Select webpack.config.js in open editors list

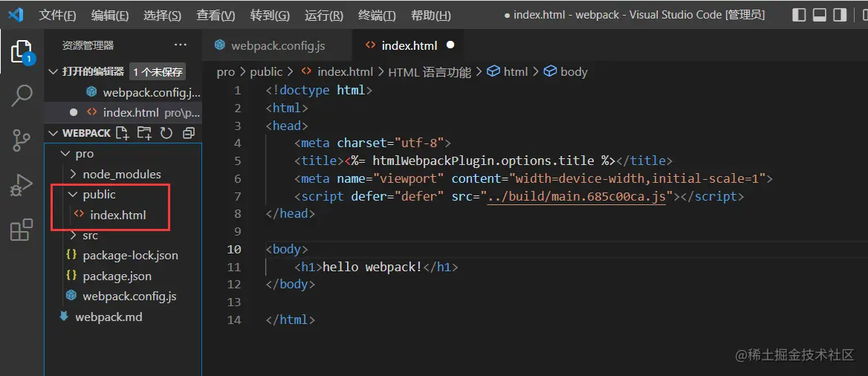[123, 92]
